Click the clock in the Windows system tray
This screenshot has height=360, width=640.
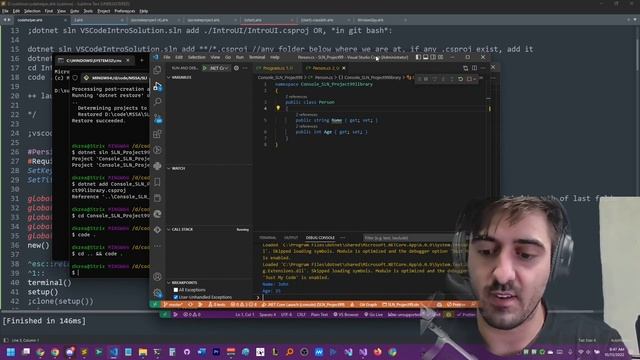coord(616,352)
